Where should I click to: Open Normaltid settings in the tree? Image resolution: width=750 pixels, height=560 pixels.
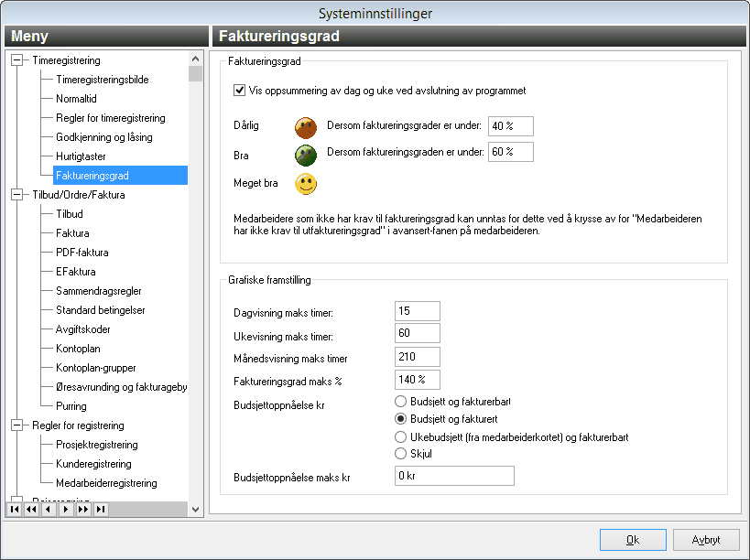76,99
